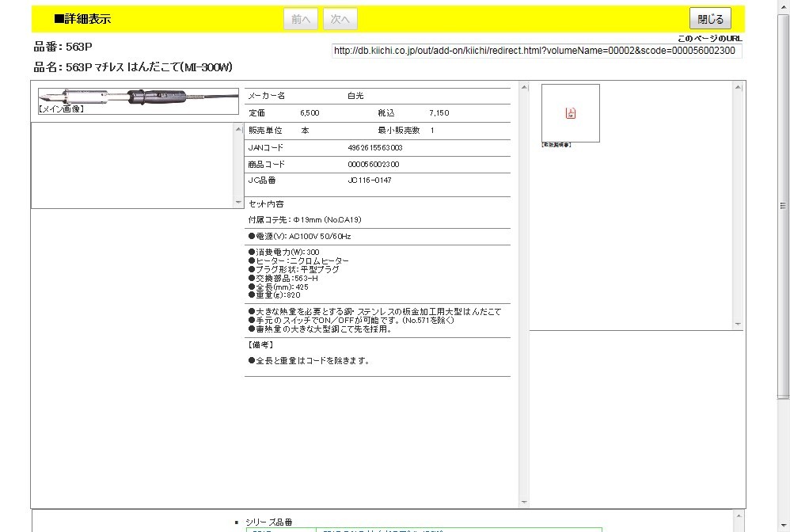The width and height of the screenshot is (790, 532).
Task: Click the JC品番 value JC116-0147
Action: pyautogui.click(x=370, y=180)
